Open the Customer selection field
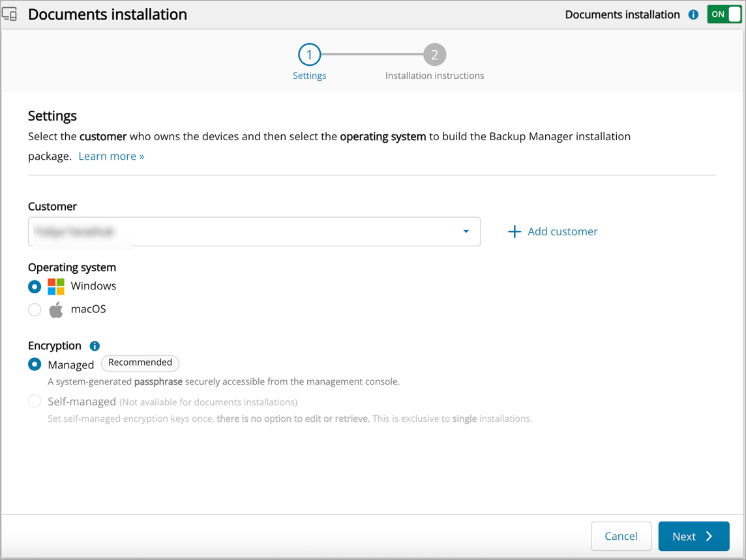 (248, 231)
